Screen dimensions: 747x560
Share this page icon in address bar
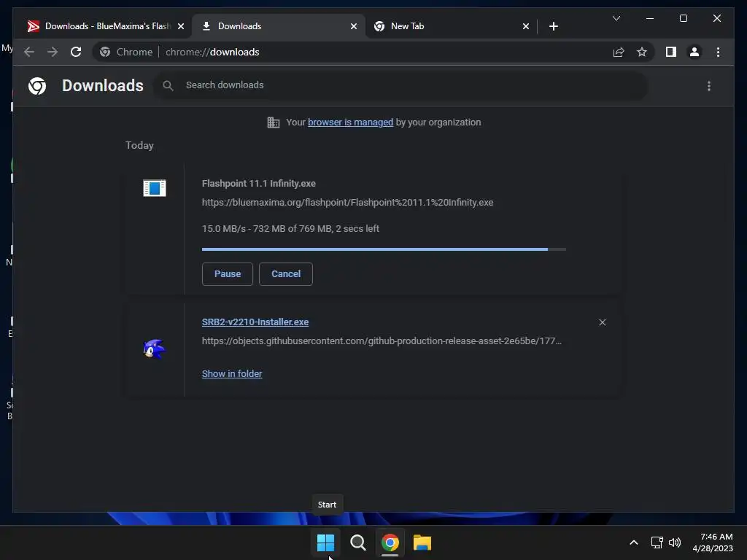click(619, 52)
